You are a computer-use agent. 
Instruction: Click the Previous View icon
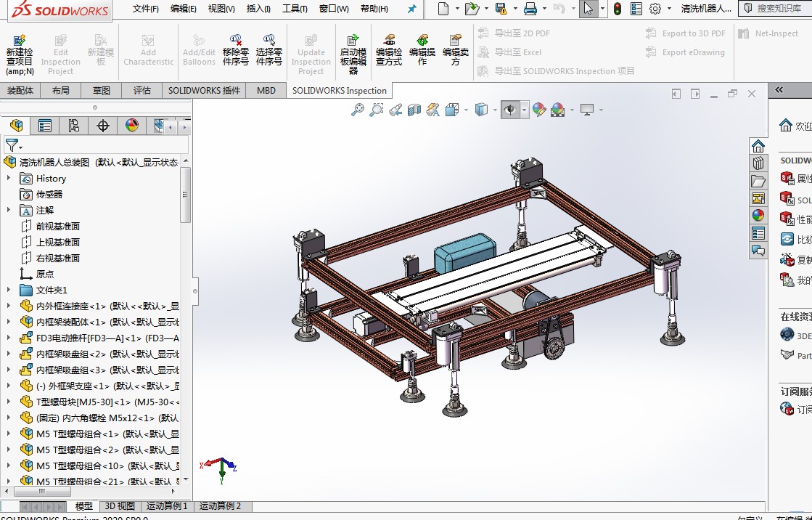click(395, 110)
